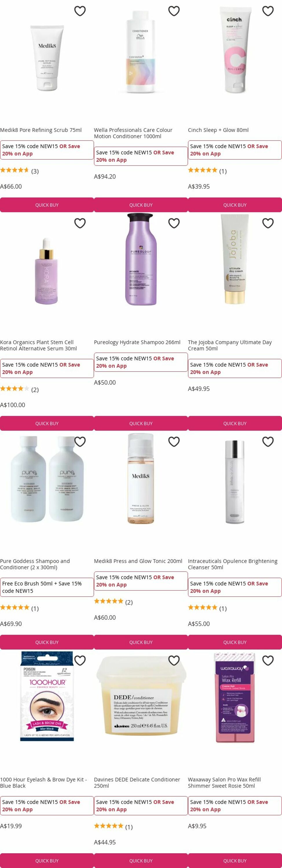
Task: Save Cinch Sleep + Glow to wishlist
Action: click(x=268, y=11)
